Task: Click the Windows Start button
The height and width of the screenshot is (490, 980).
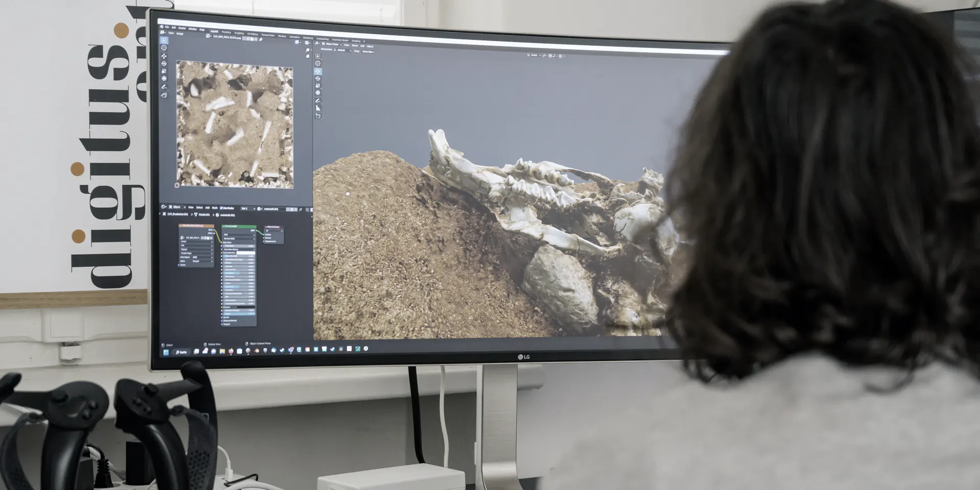Action: click(x=166, y=352)
